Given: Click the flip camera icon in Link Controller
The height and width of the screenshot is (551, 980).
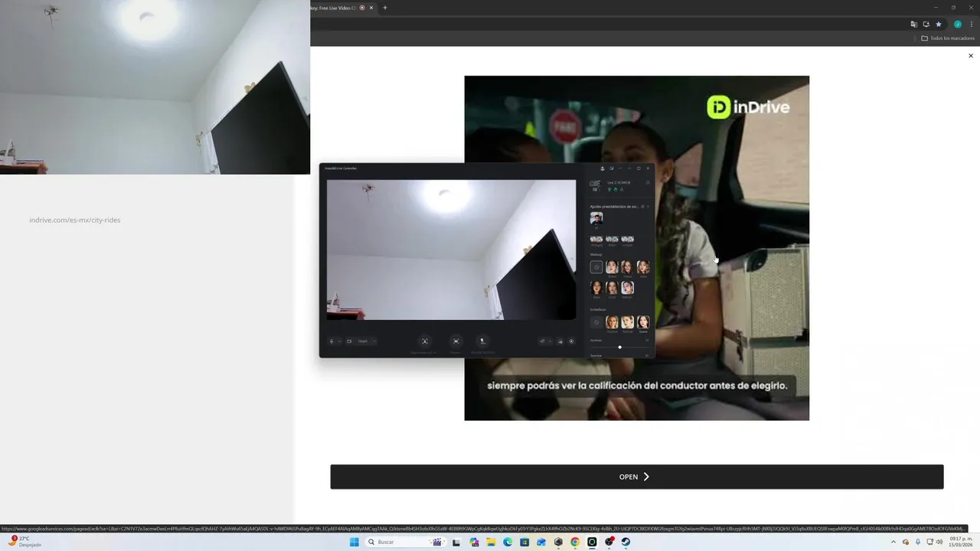Looking at the screenshot, I should (542, 341).
